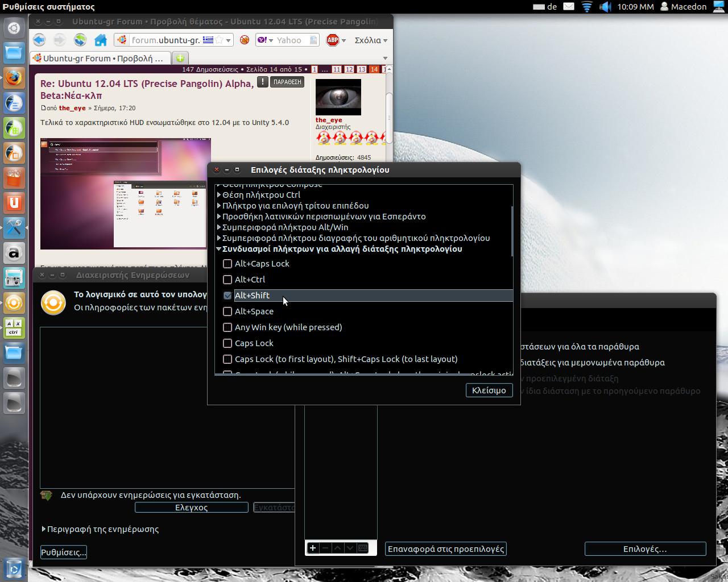
Task: Open the clock menu showing 10:09 MM
Action: pos(635,7)
